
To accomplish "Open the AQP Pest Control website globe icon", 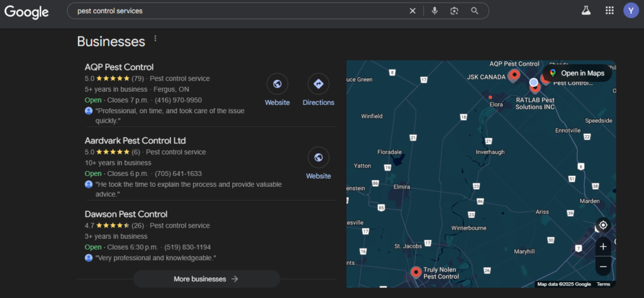I will pyautogui.click(x=277, y=84).
